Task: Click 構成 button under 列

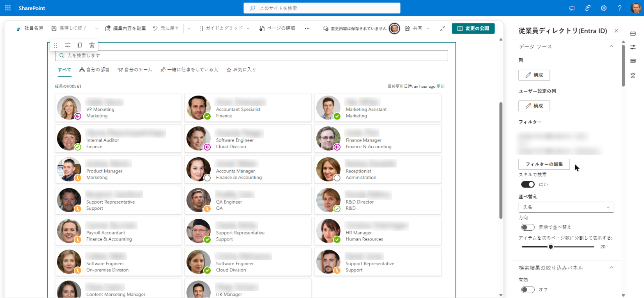Action: click(x=534, y=75)
